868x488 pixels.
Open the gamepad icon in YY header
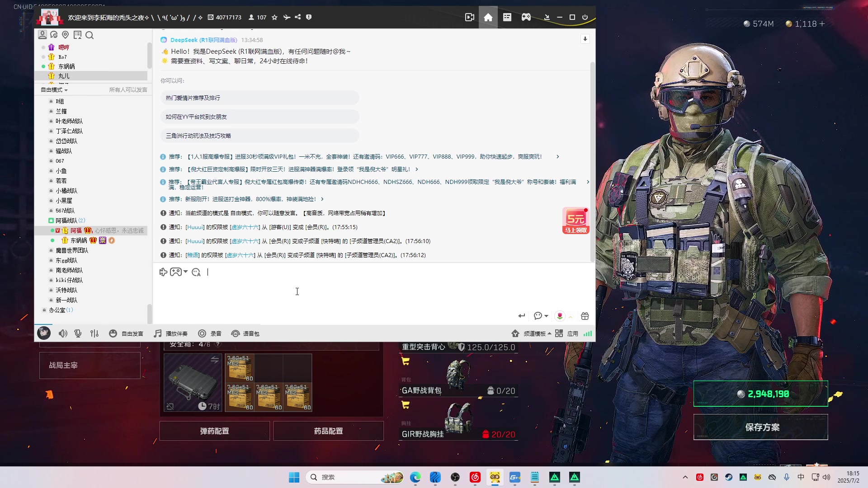point(526,17)
